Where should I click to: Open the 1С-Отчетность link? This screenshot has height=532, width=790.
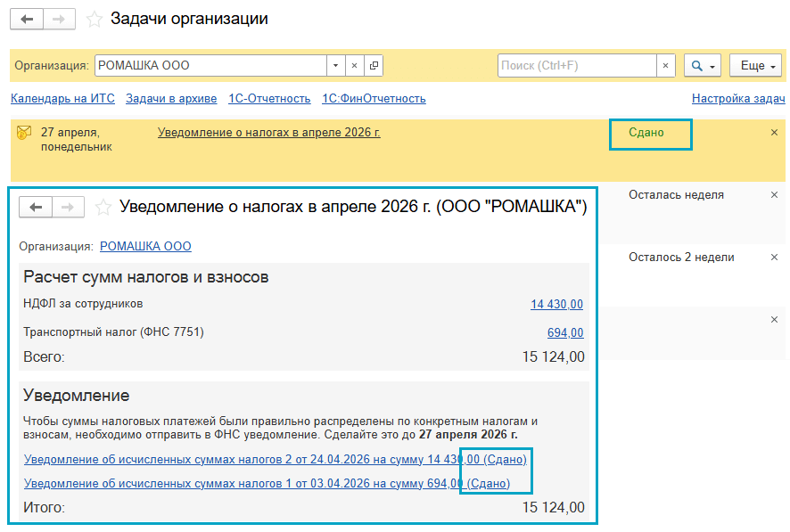pos(269,99)
